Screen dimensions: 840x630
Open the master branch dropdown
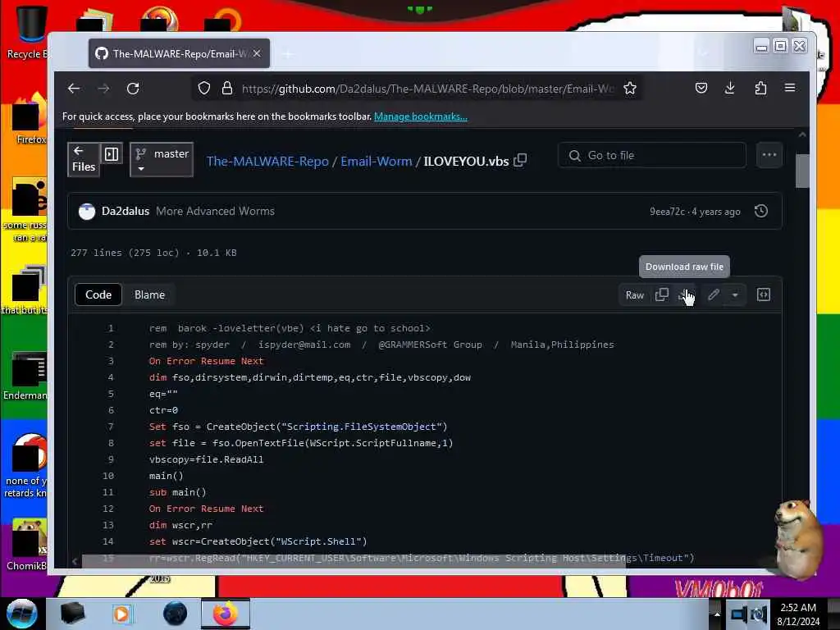click(x=162, y=160)
